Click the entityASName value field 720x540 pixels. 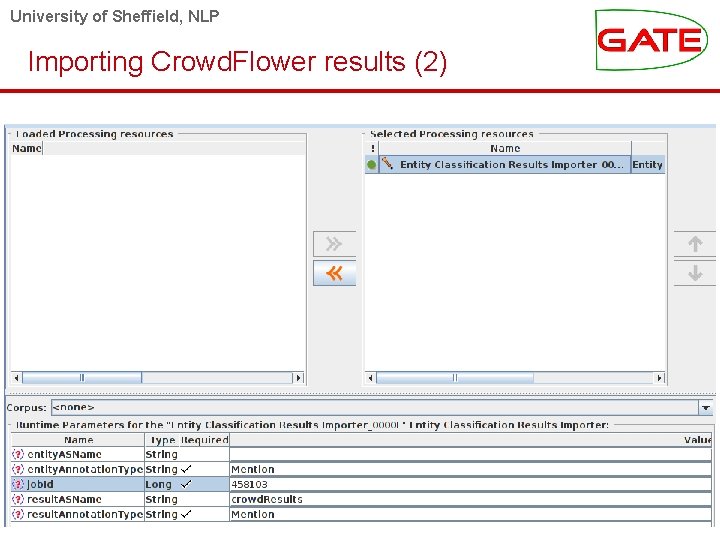click(470, 454)
